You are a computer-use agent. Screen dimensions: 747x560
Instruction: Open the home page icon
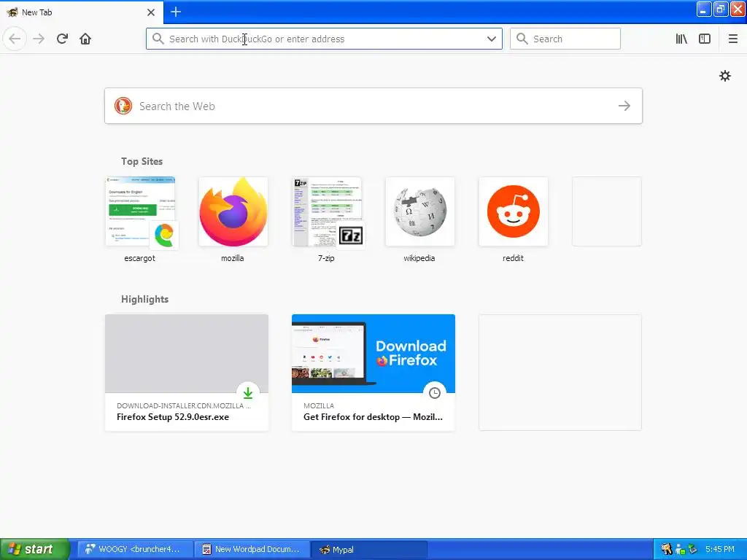[85, 39]
